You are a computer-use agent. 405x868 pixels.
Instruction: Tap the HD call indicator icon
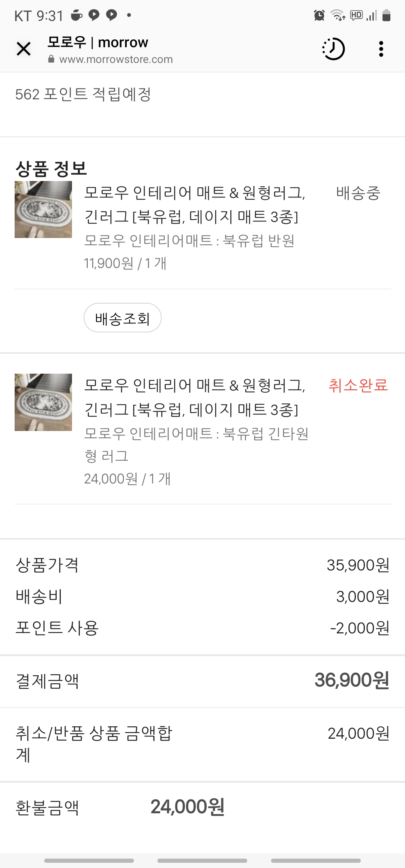tap(356, 15)
